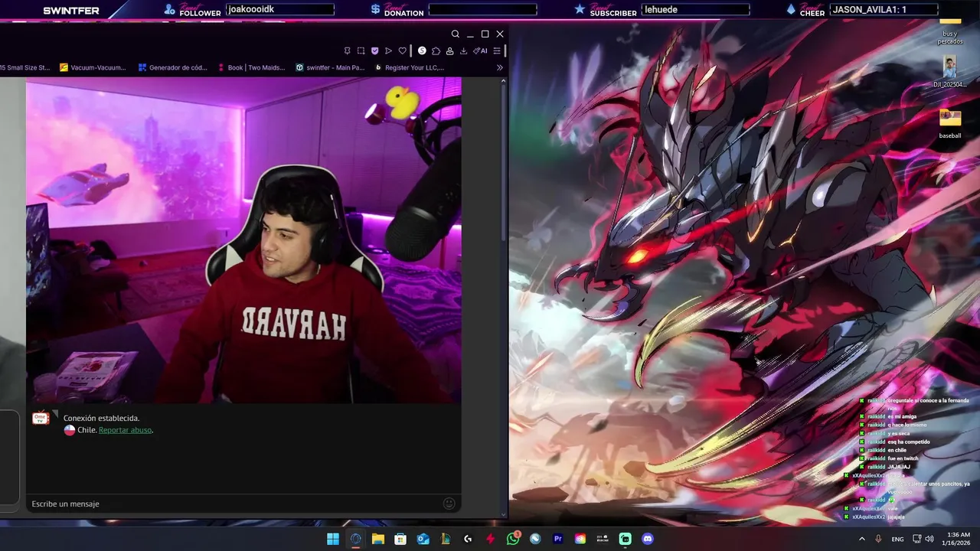The image size is (980, 551).
Task: Expand hidden bookmarks with double chevron
Action: click(x=500, y=67)
